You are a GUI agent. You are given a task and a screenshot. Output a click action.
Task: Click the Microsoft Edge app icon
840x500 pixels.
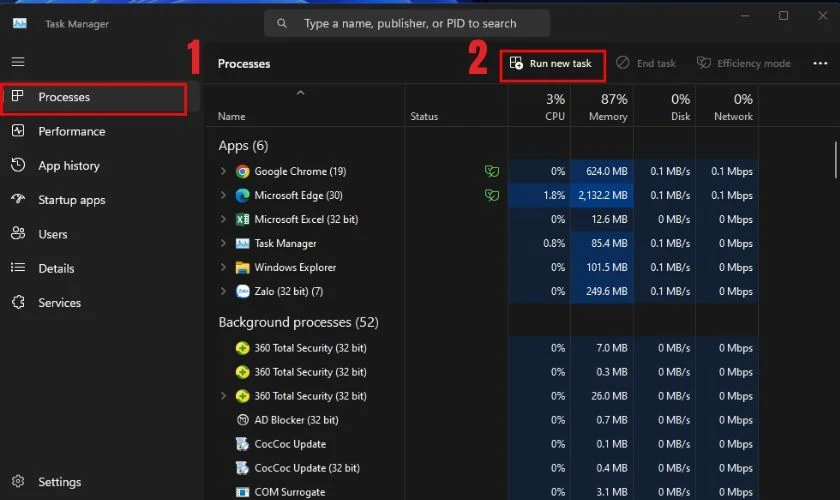pyautogui.click(x=243, y=196)
